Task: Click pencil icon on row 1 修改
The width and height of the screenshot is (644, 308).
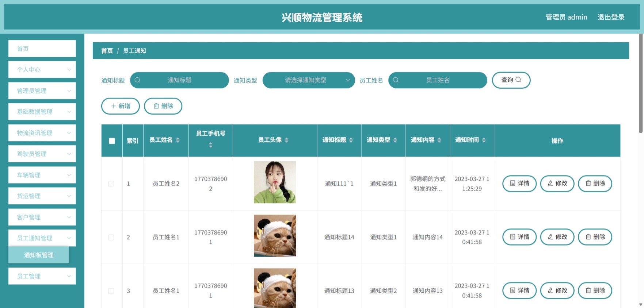Action: click(x=550, y=184)
